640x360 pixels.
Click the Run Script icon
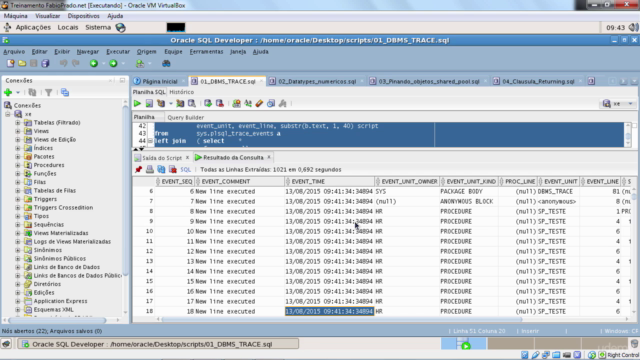pos(149,104)
